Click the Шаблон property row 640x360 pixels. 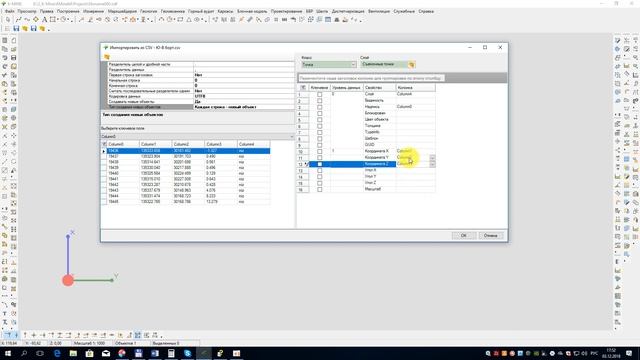point(366,138)
